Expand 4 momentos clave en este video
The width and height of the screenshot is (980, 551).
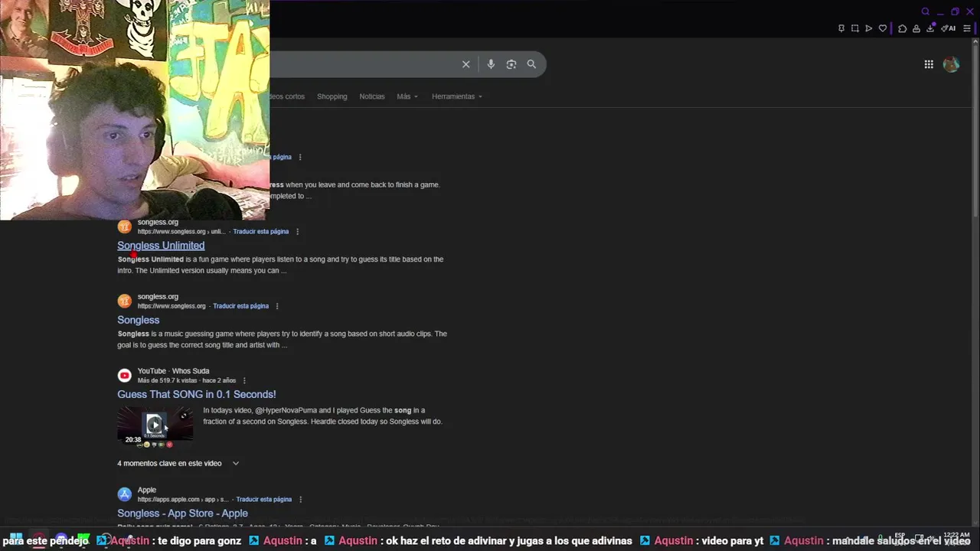178,463
